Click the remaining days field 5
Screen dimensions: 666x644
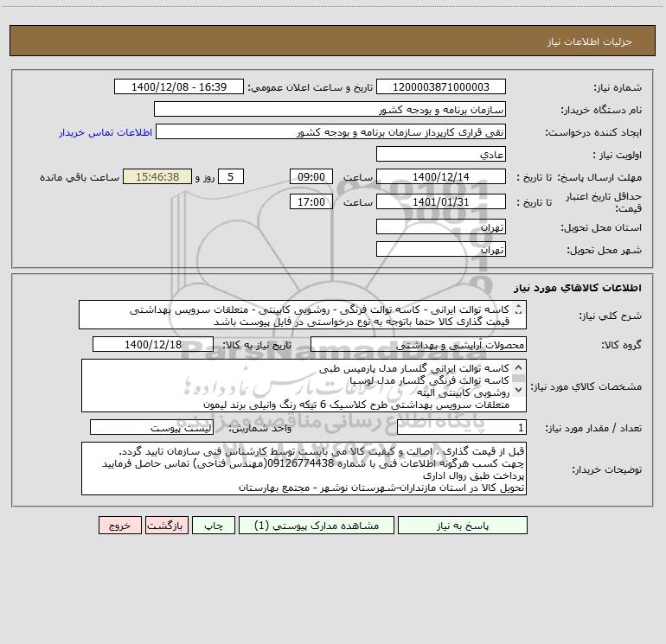pos(231,176)
